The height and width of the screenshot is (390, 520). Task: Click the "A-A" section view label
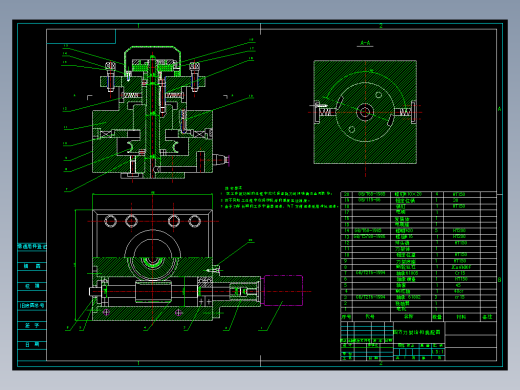tap(365, 43)
